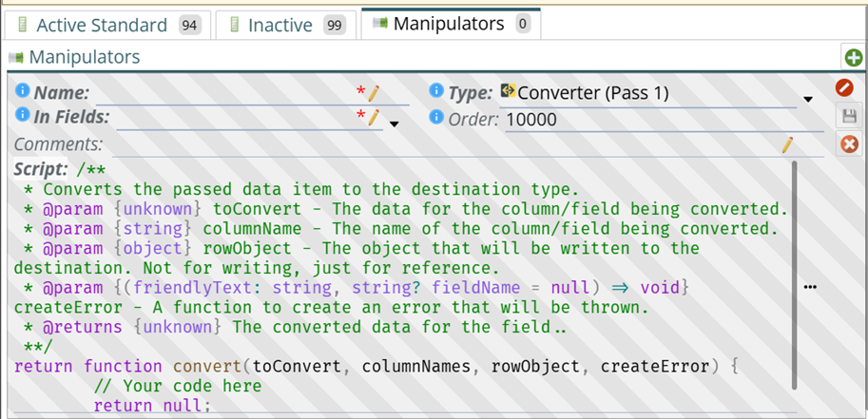Click the Manipulators panel header icon
The width and height of the screenshot is (868, 419).
click(16, 57)
